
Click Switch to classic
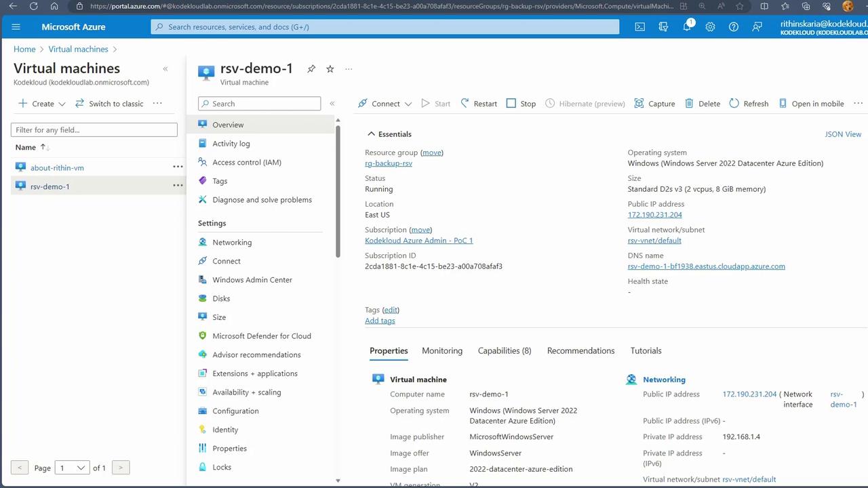[109, 104]
